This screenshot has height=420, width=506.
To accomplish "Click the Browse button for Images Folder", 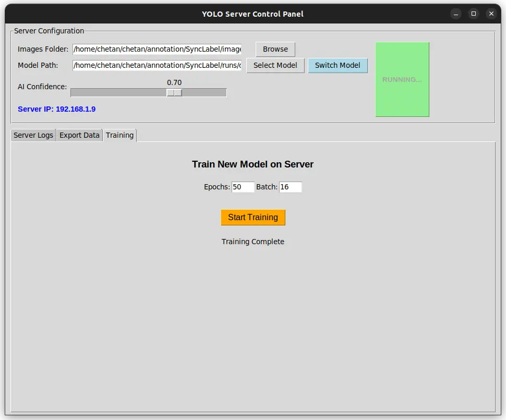I will point(275,49).
